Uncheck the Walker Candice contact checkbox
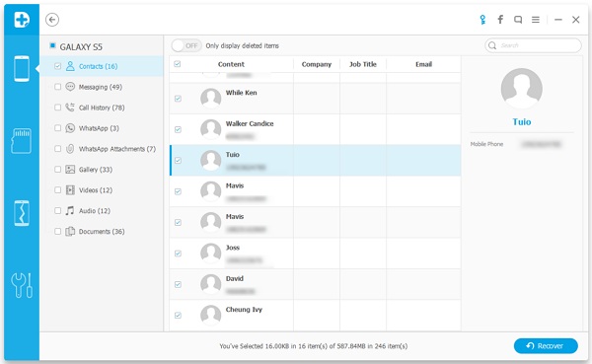 click(x=178, y=129)
